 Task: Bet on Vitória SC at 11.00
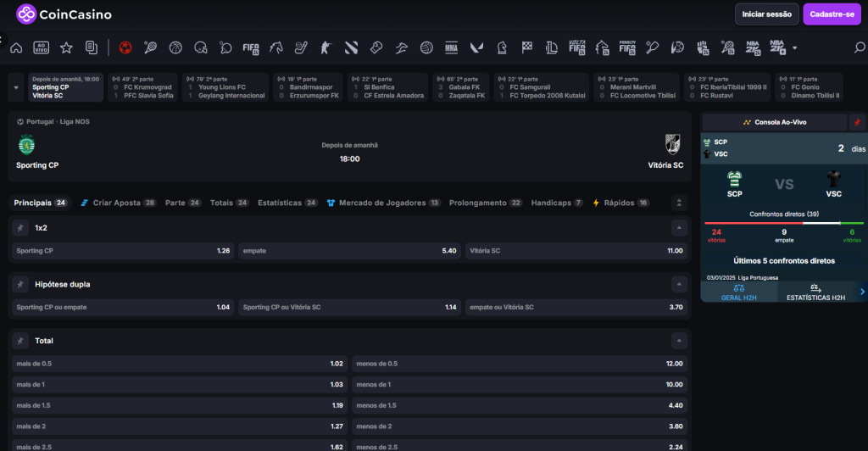tap(576, 251)
